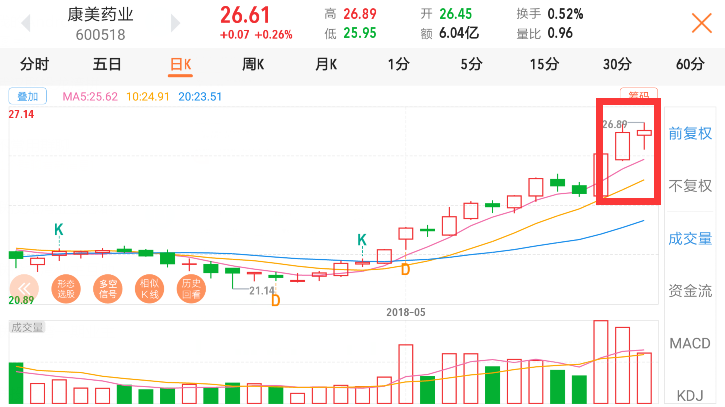Open 形态选股 pattern stock picker
This screenshot has height=407, width=725.
click(66, 289)
